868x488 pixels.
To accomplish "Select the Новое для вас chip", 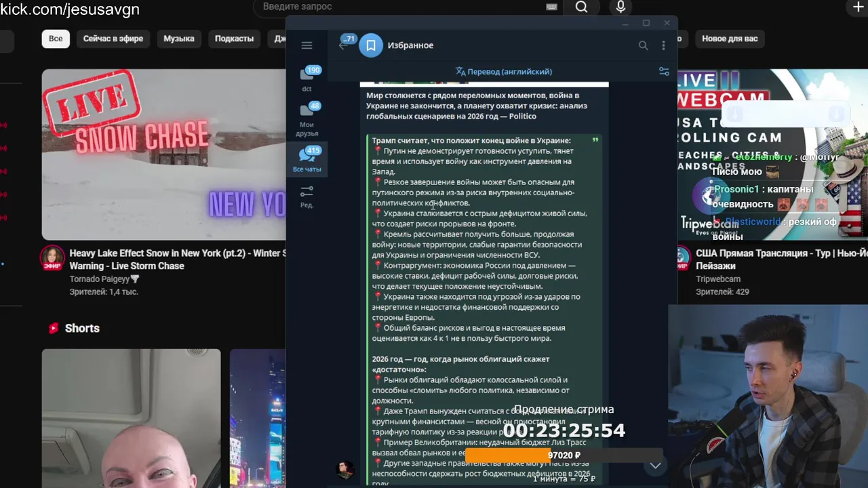I will (x=730, y=39).
